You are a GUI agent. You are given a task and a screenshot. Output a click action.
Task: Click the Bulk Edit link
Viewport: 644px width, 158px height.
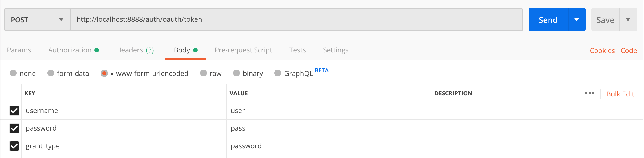620,94
